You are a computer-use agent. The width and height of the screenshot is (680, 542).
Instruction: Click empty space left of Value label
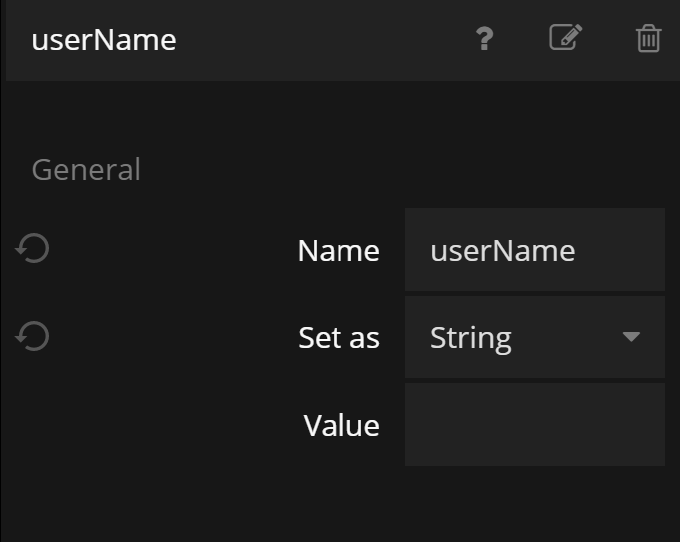coord(150,426)
